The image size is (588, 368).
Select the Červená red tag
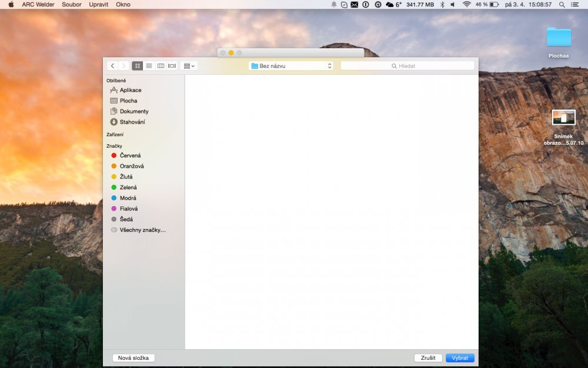coord(129,155)
